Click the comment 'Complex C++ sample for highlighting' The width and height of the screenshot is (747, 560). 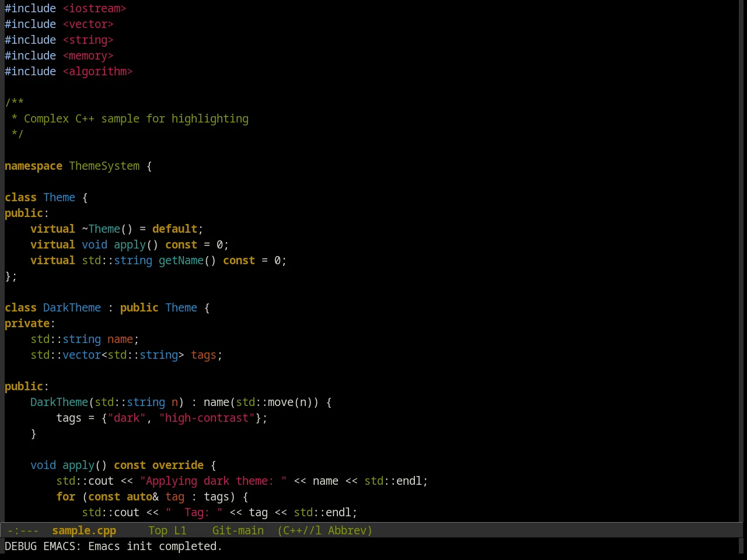click(x=136, y=118)
